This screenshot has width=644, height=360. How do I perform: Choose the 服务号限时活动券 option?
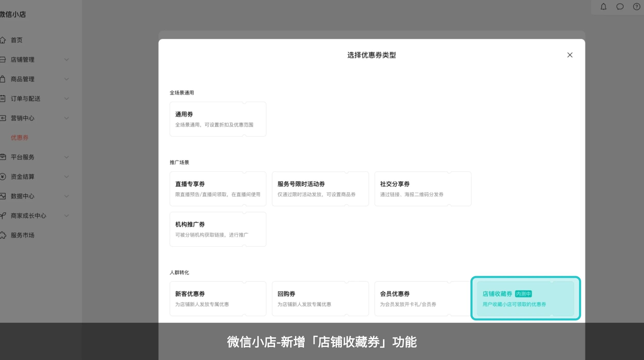coord(320,189)
